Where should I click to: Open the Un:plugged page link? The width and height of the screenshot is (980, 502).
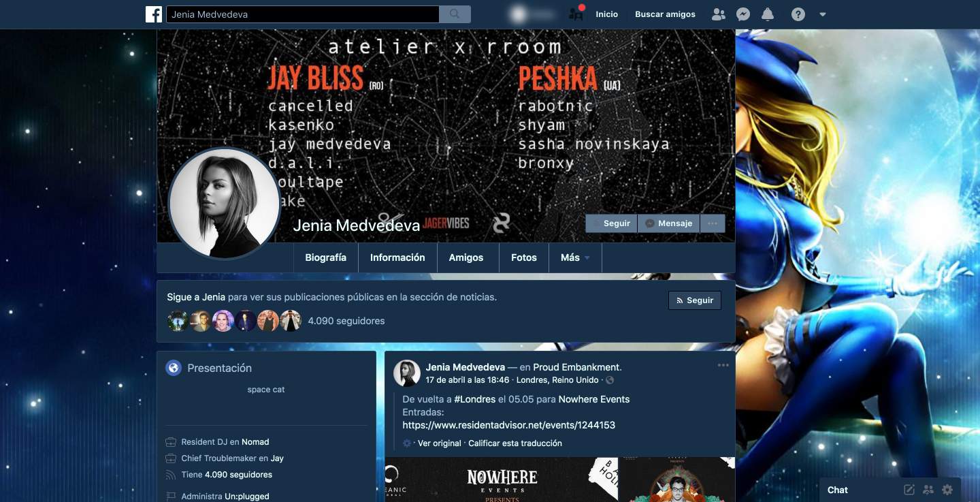tap(247, 497)
